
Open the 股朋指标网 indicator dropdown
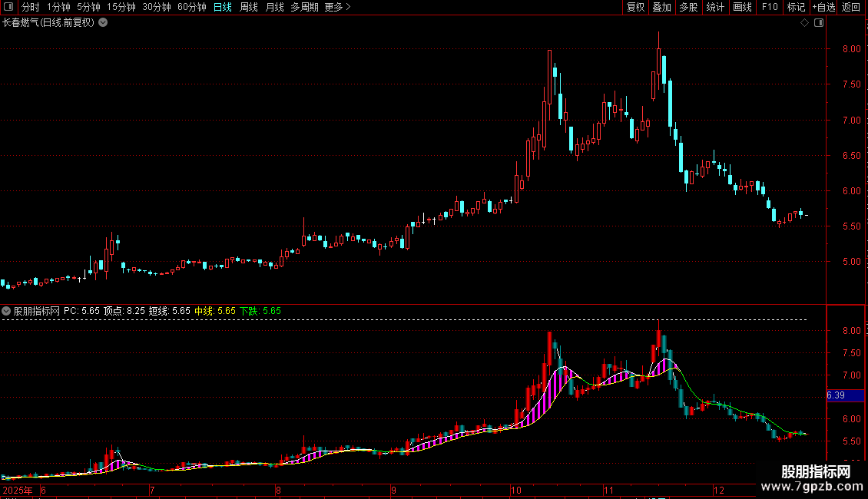[6, 311]
